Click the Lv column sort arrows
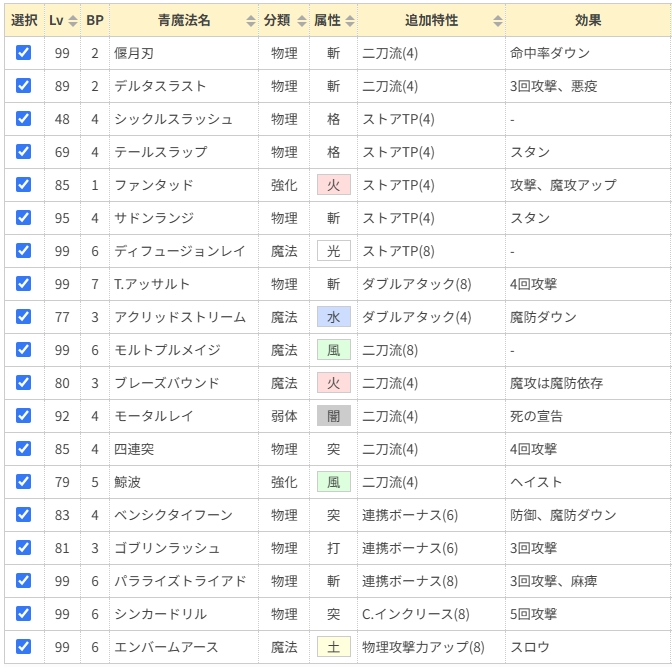This screenshot has width=672, height=667. click(x=73, y=20)
